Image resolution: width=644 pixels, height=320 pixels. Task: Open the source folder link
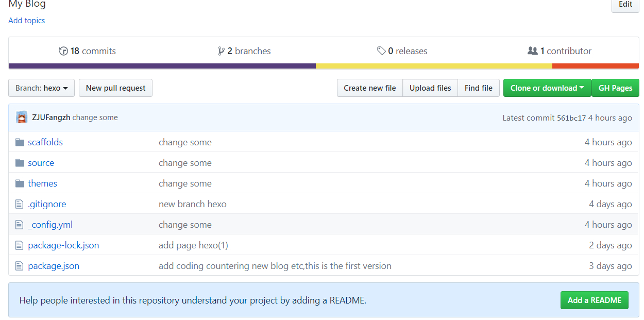click(x=41, y=163)
